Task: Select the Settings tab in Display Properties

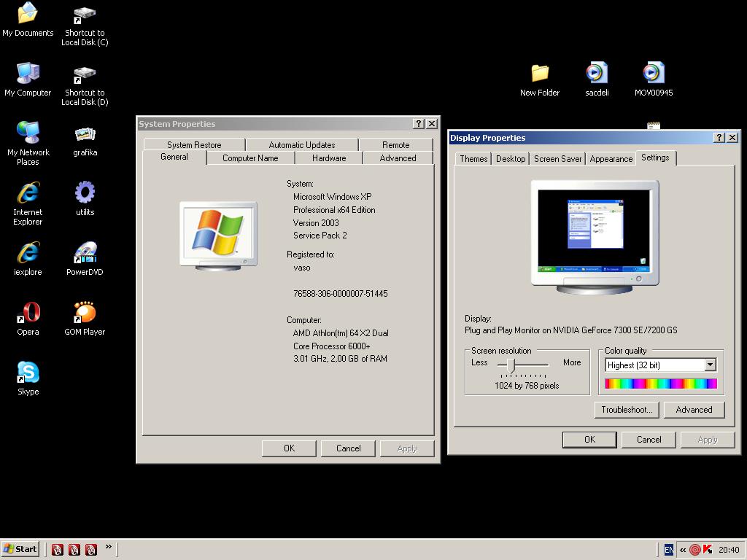Action: coord(655,157)
